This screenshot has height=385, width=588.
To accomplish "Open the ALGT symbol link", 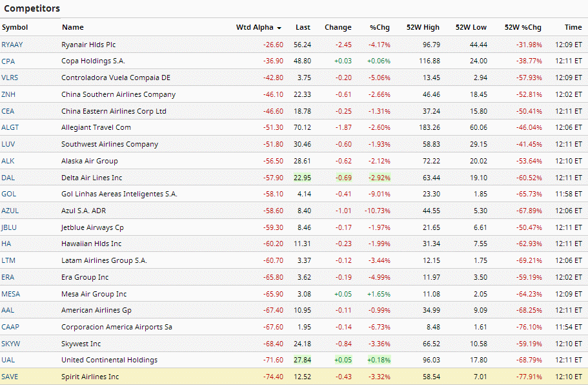I will click(x=10, y=128).
